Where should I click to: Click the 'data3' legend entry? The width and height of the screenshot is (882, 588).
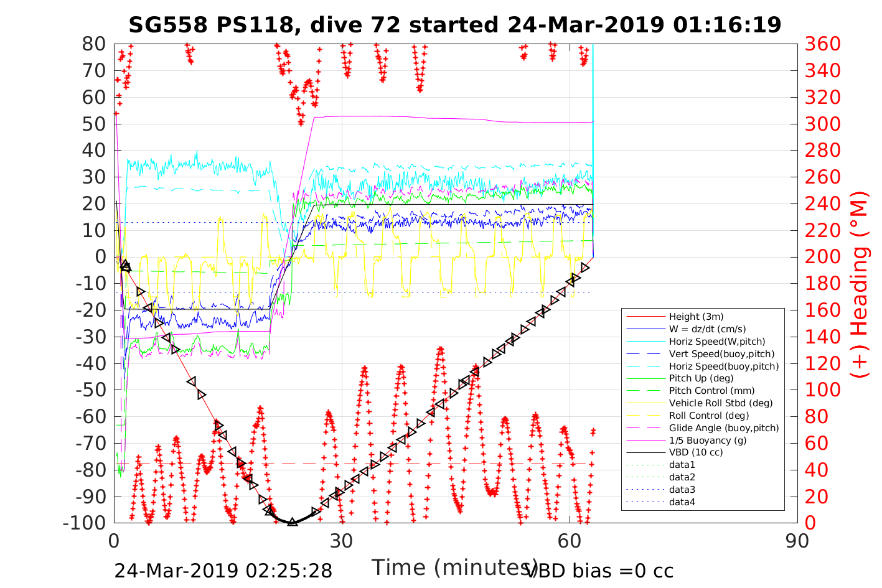click(682, 490)
